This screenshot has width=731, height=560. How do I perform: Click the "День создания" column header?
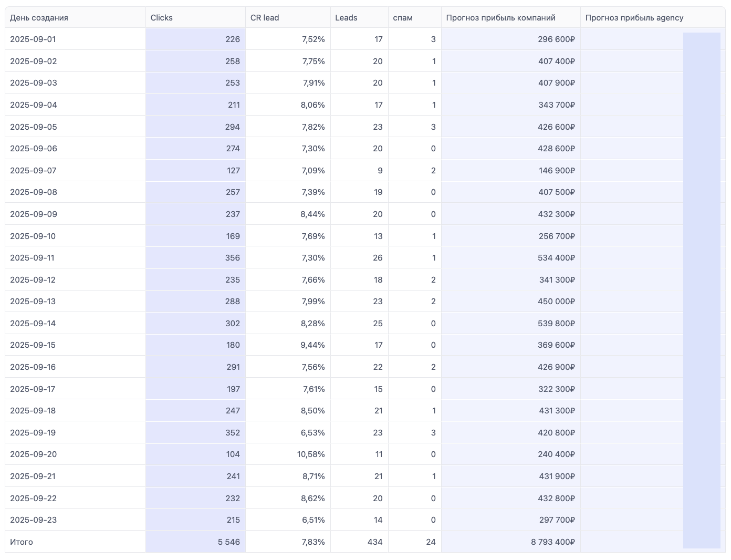(39, 18)
